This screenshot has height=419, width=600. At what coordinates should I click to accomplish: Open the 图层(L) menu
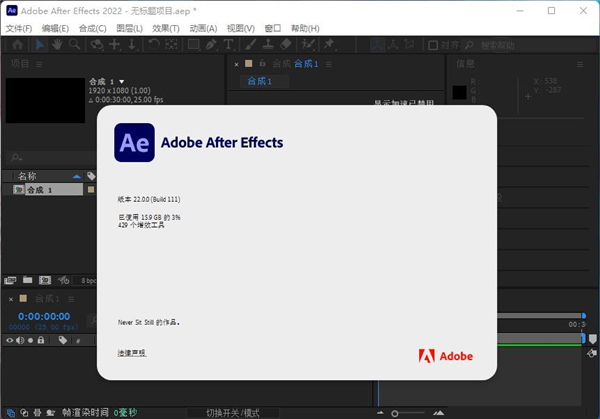(129, 28)
